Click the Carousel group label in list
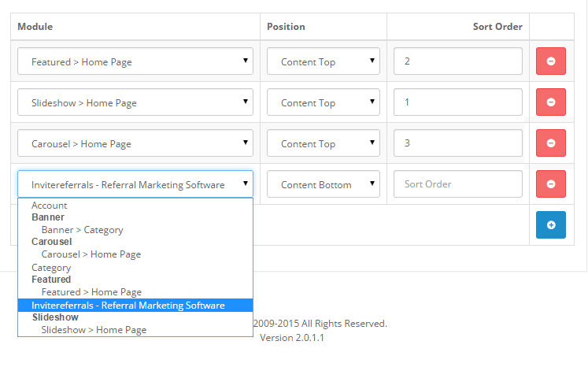The height and width of the screenshot is (367, 588). (x=52, y=242)
